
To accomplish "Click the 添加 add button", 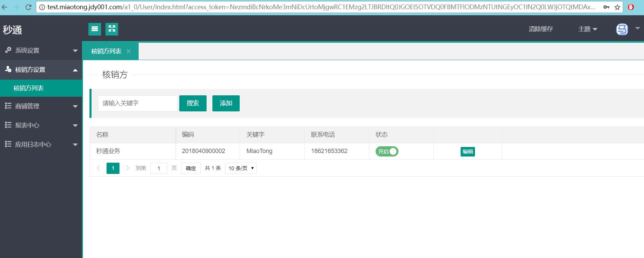I will coord(226,103).
